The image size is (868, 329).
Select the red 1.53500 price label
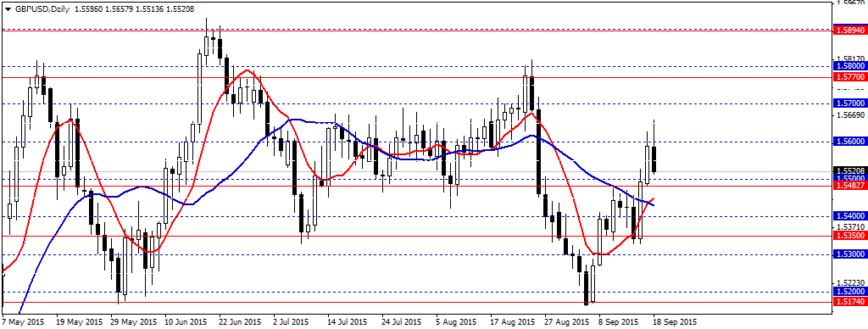[849, 236]
